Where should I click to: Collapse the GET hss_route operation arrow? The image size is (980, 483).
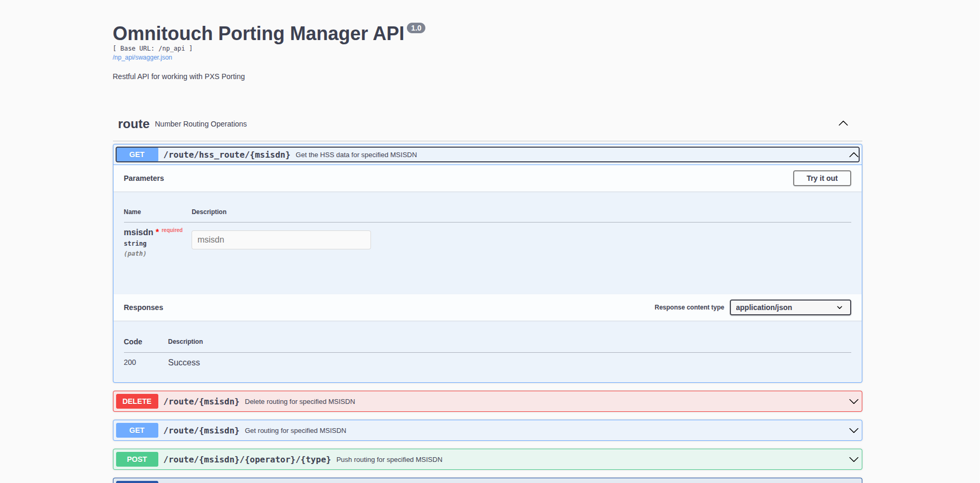pyautogui.click(x=853, y=154)
